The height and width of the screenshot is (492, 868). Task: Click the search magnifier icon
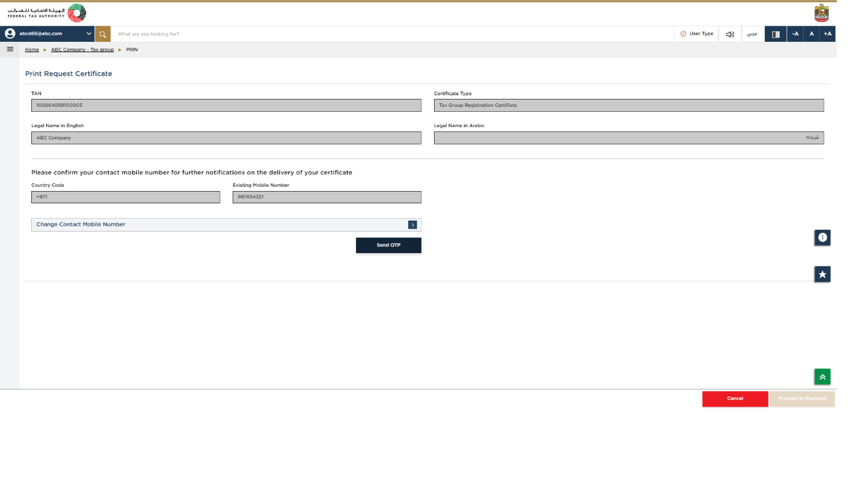(103, 34)
